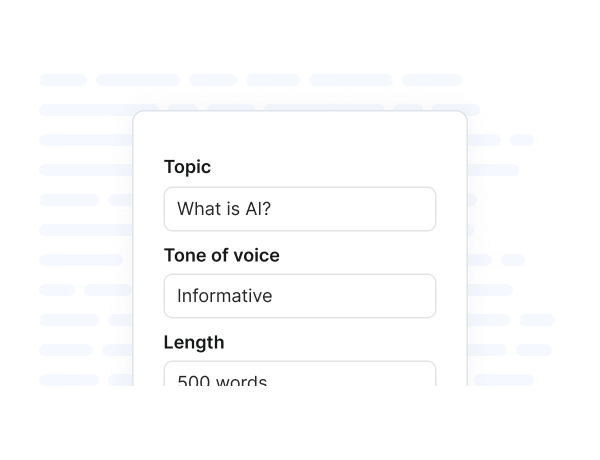Click first placeholder bar in top background row

click(63, 80)
